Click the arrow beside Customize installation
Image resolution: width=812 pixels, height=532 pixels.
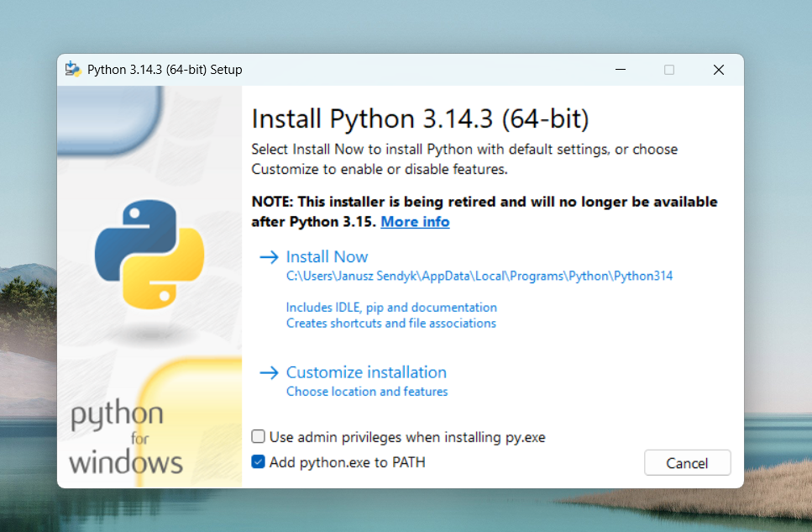(x=267, y=372)
